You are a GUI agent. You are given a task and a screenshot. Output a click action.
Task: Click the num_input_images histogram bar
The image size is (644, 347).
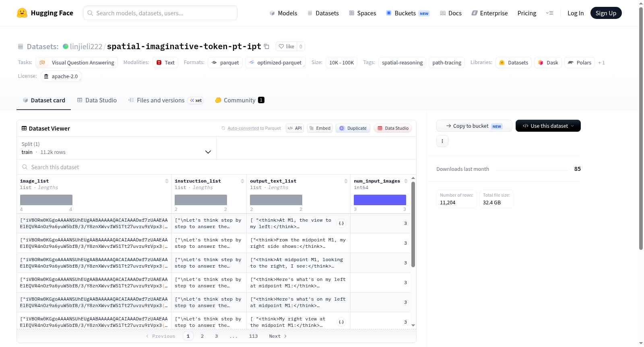(380, 200)
